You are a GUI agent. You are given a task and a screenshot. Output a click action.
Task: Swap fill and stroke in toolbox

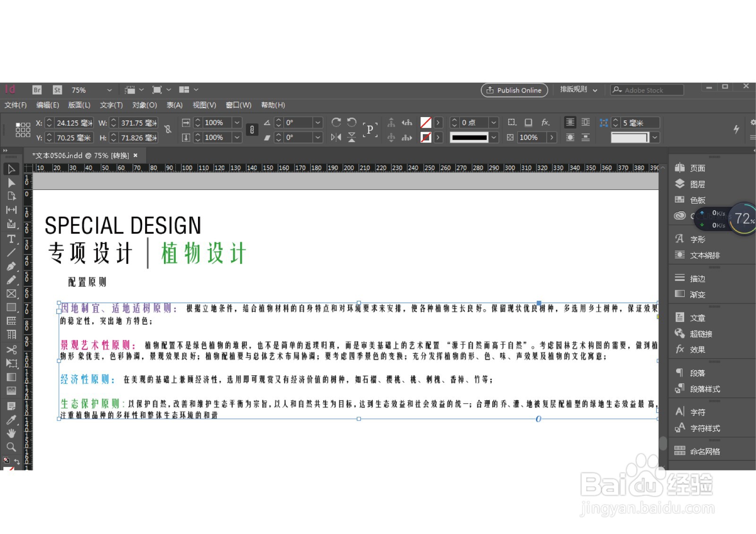[17, 462]
